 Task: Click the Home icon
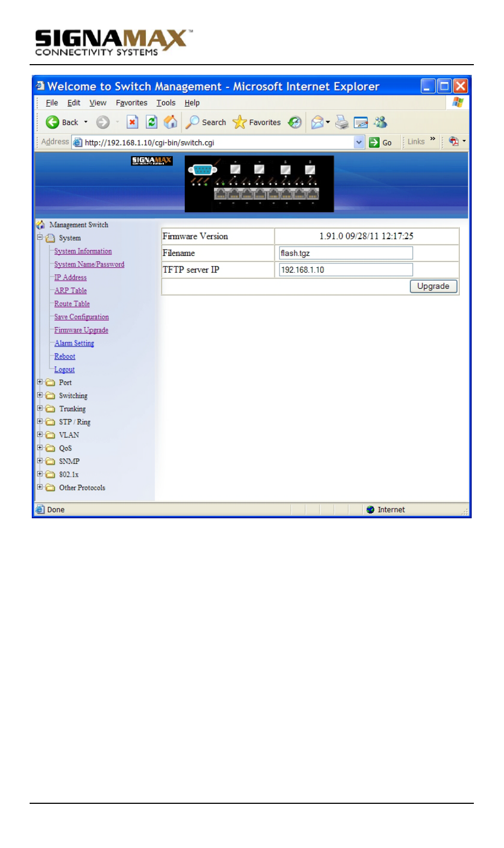coord(171,122)
